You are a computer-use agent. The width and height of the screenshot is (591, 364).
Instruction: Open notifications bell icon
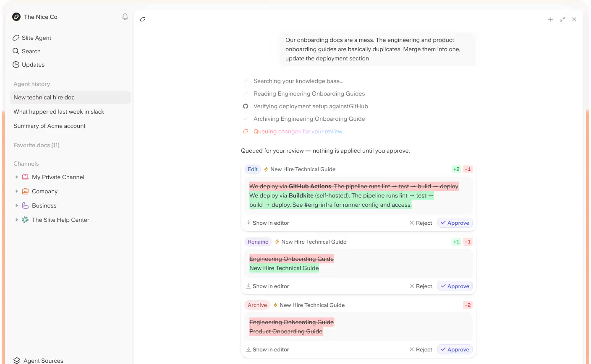125,17
